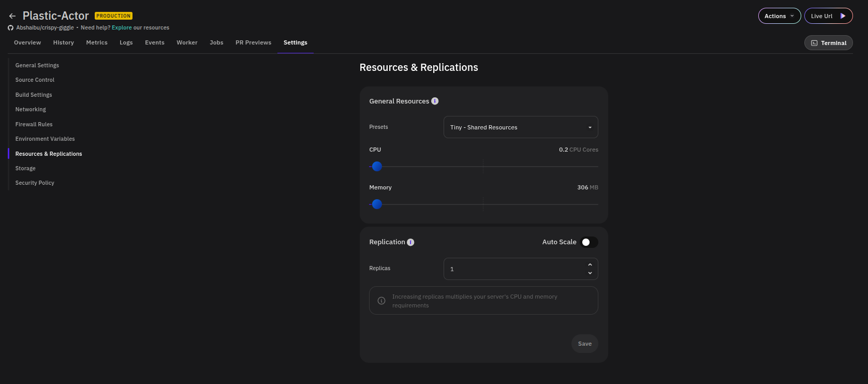Click the Replicas number input field
This screenshot has height=384, width=868.
[521, 269]
